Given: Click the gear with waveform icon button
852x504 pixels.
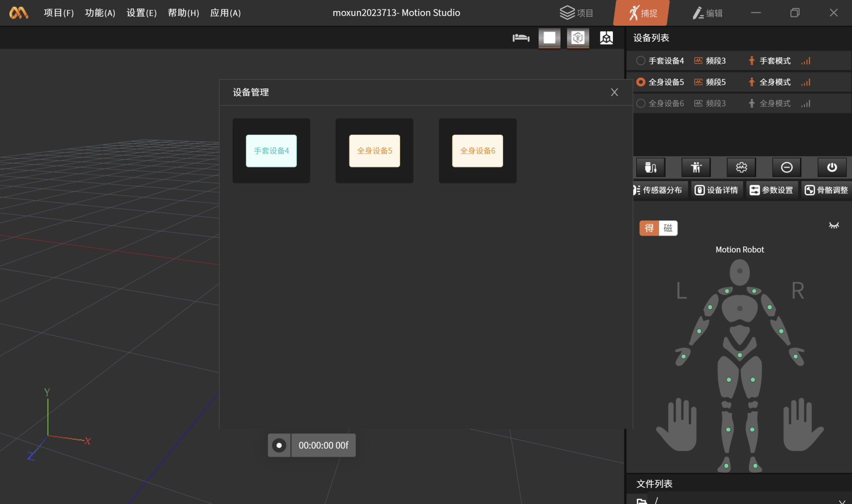Looking at the screenshot, I should point(741,168).
